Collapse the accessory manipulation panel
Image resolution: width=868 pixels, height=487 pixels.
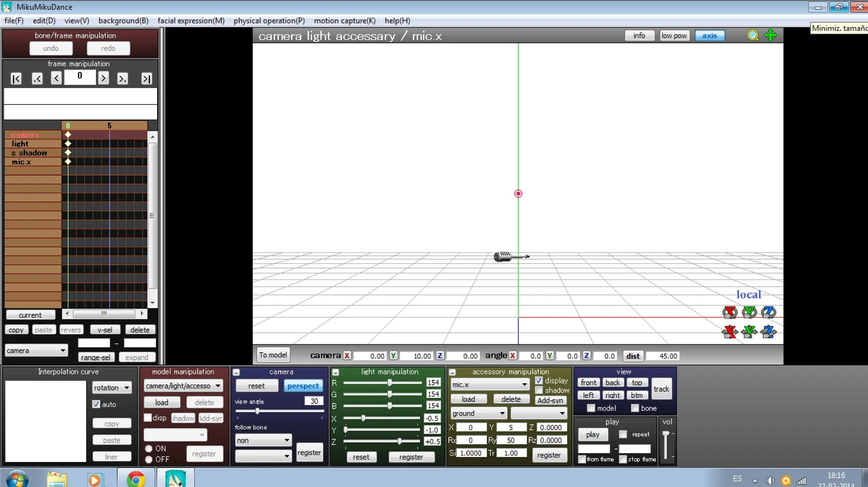click(452, 372)
